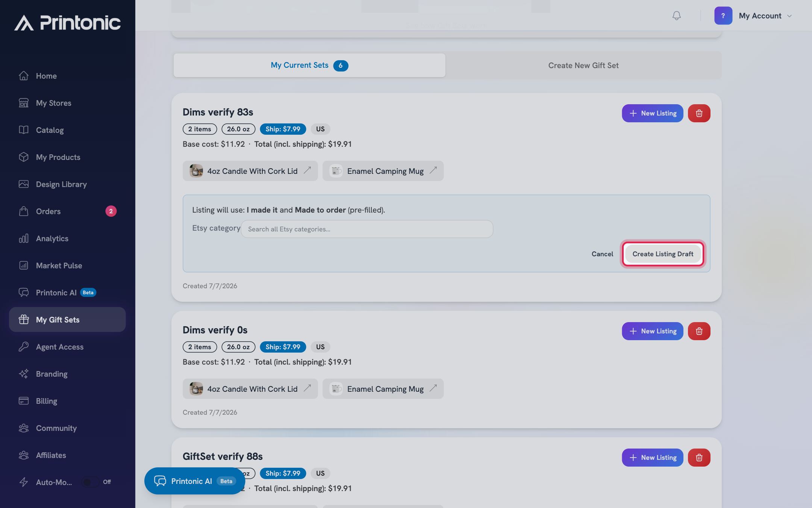Go to Home in sidebar
The image size is (812, 508).
coord(67,76)
